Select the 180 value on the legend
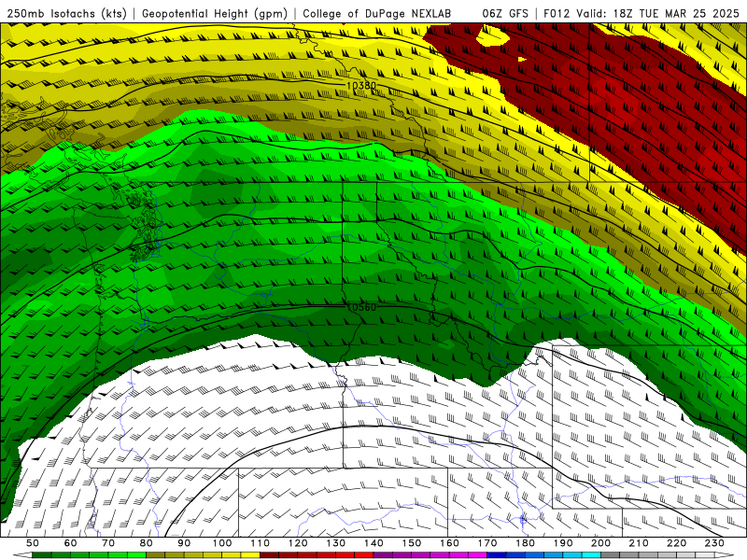 coord(525,543)
